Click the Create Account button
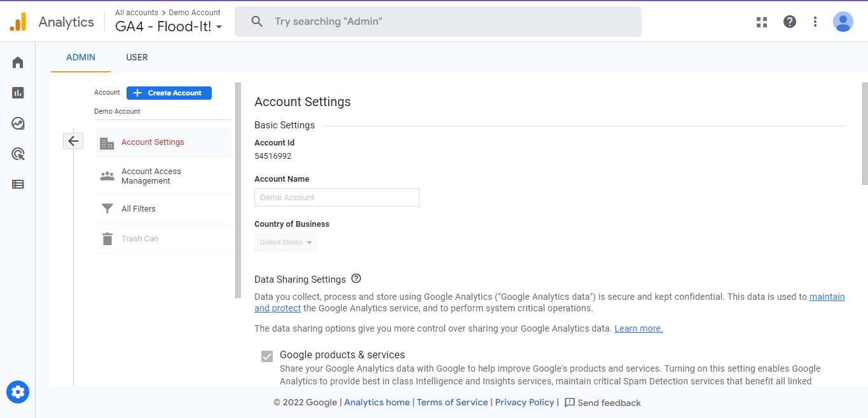 click(169, 93)
